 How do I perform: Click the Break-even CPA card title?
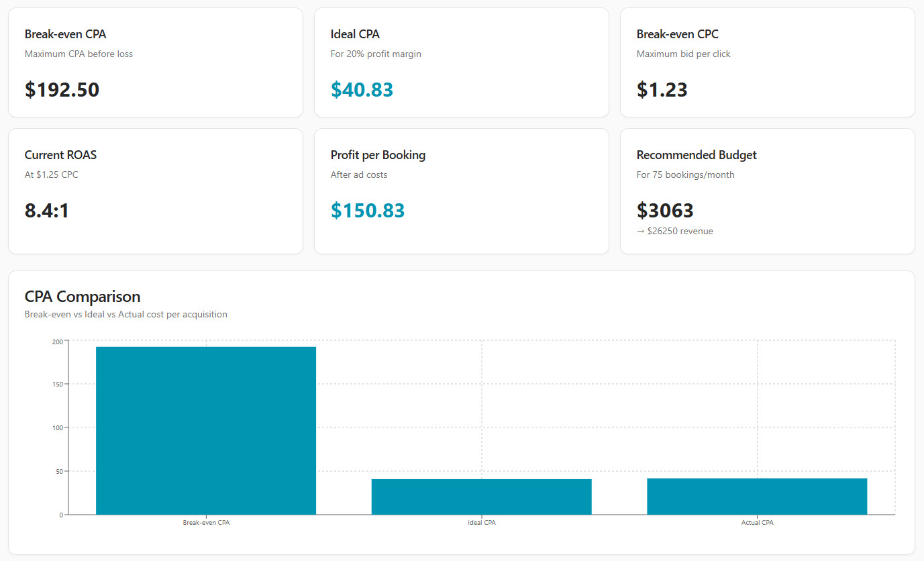tap(65, 34)
